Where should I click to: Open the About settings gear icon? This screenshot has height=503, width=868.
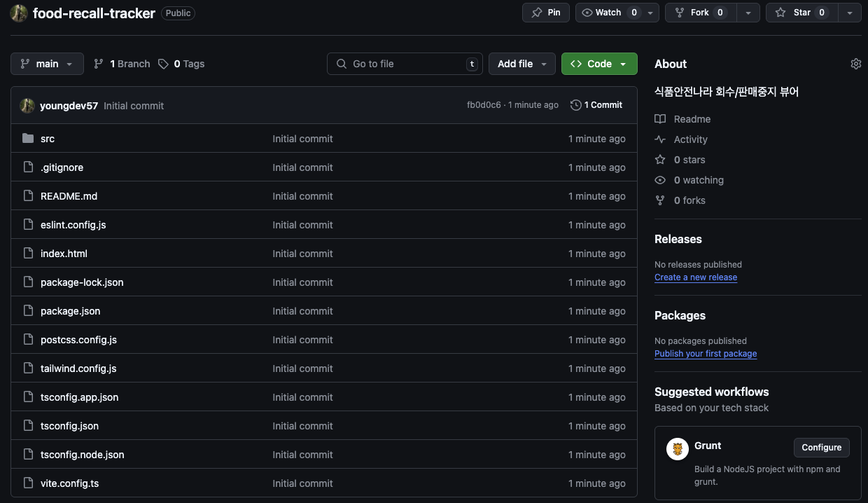pyautogui.click(x=855, y=64)
